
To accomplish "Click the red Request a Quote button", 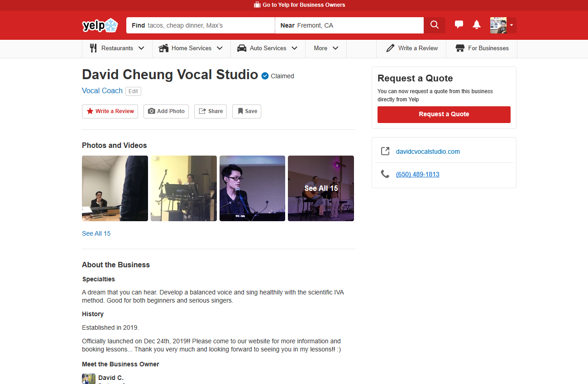I will tap(444, 114).
